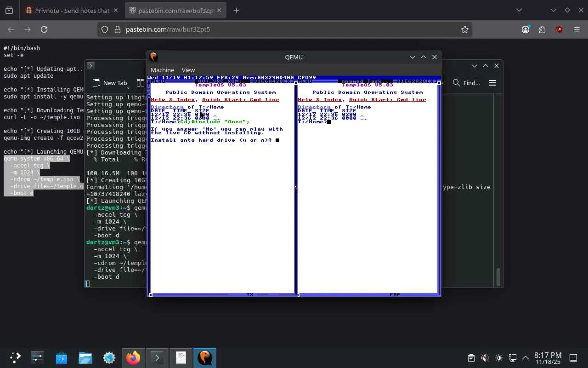This screenshot has height=368, width=588.
Task: Maximize the QEMU window
Action: (424, 57)
